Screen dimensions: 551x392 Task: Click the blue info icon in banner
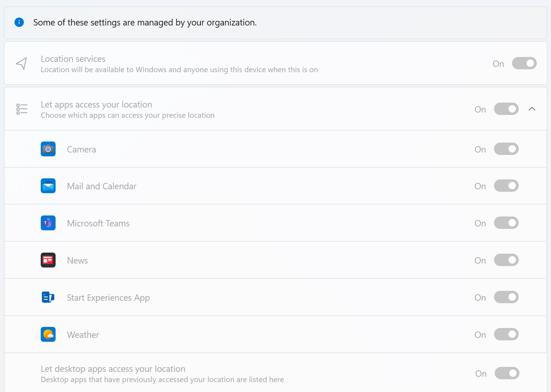click(19, 22)
